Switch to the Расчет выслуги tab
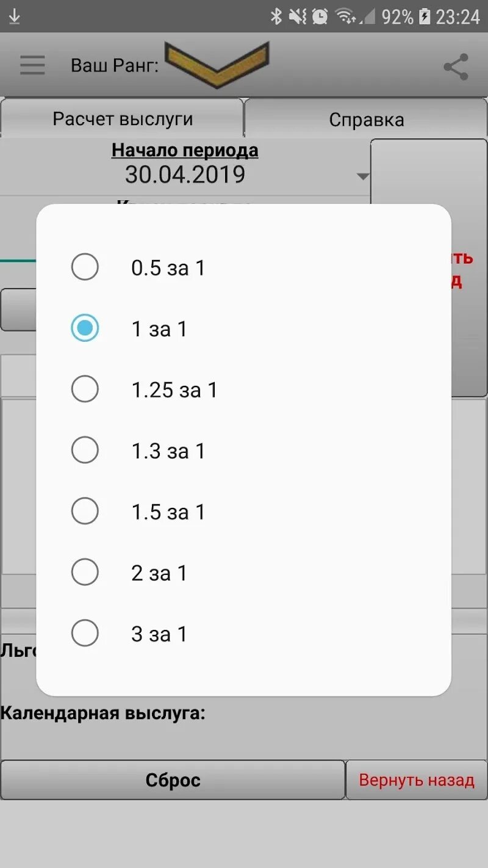Screen dimensions: 488x868 pyautogui.click(x=122, y=118)
